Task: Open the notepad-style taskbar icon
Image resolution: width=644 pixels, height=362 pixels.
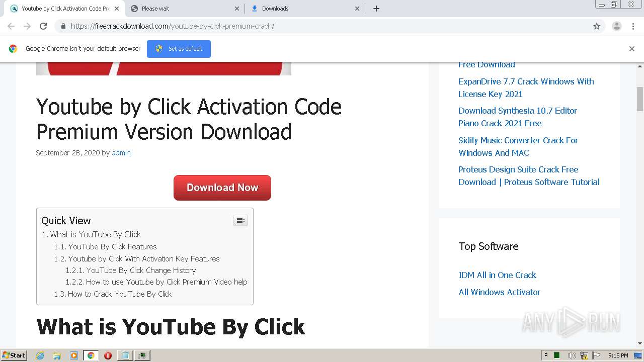Action: 125,355
